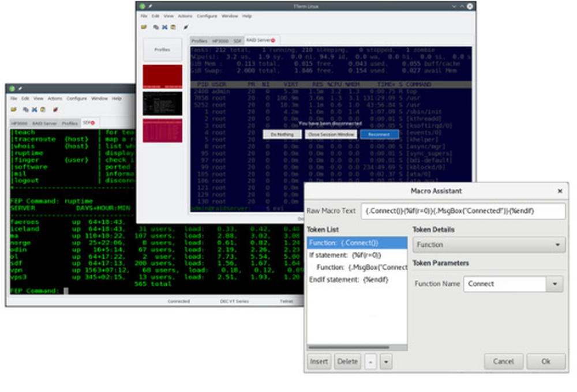
Task: Switch to SDF tab in front window
Action: pos(238,41)
